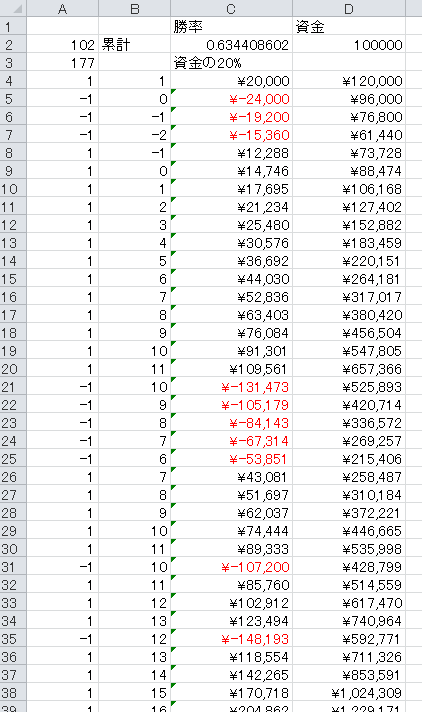Click the cell with value 102

[x=62, y=45]
